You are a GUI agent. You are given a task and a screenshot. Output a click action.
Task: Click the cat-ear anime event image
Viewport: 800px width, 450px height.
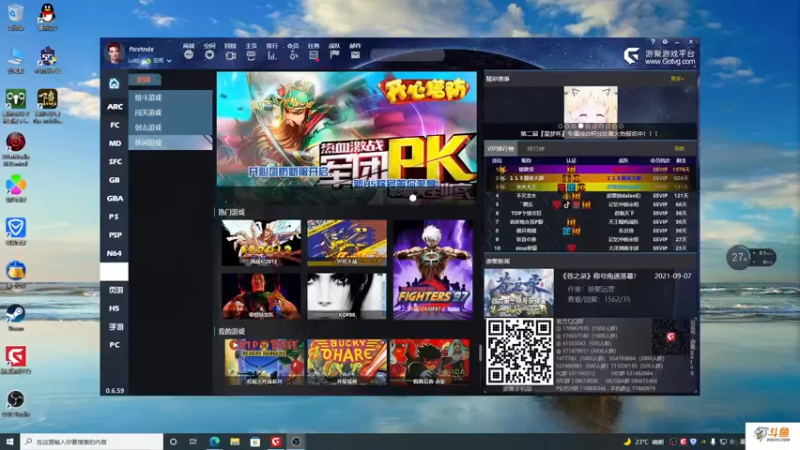pos(590,105)
